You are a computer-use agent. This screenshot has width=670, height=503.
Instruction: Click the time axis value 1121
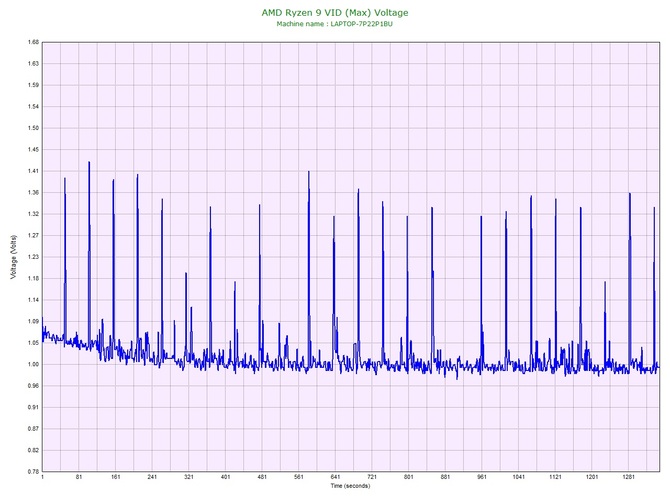[x=555, y=477]
